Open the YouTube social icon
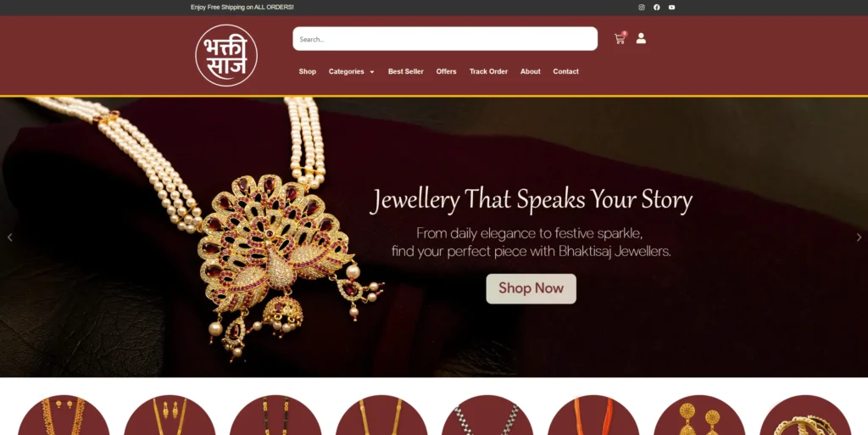The width and height of the screenshot is (868, 435). 671,7
